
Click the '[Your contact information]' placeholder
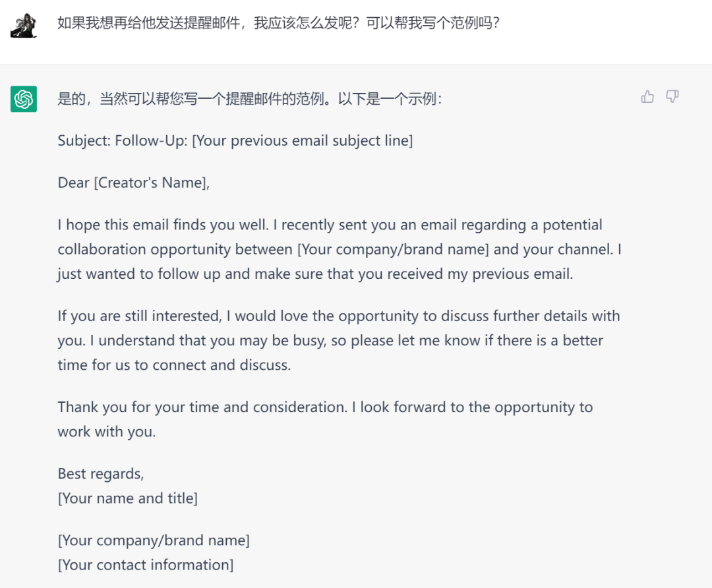145,566
